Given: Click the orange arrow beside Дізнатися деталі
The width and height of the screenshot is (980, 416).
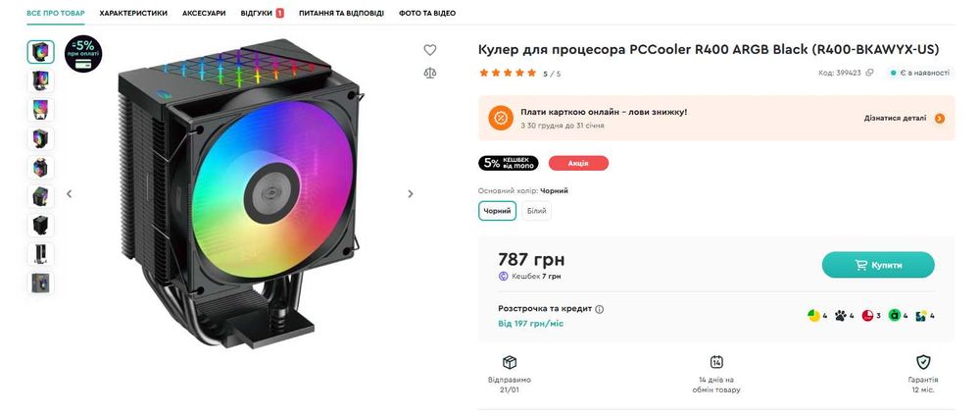Looking at the screenshot, I should pyautogui.click(x=940, y=118).
